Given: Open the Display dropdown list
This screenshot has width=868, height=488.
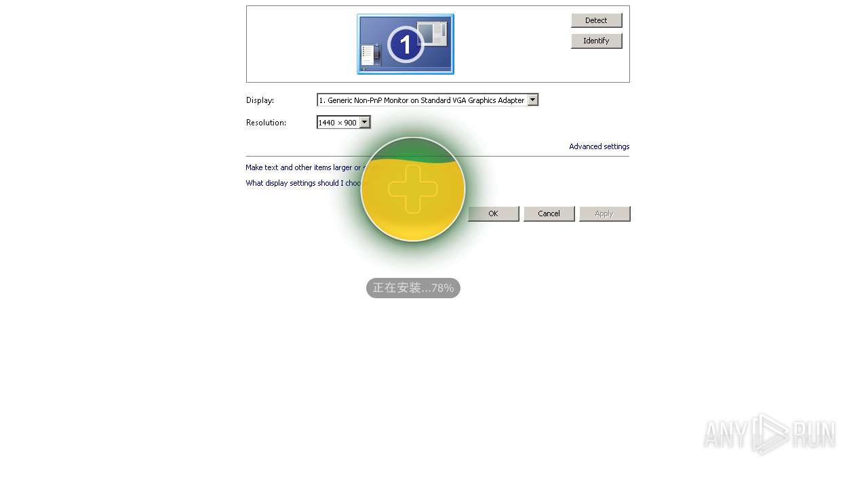Looking at the screenshot, I should point(427,100).
